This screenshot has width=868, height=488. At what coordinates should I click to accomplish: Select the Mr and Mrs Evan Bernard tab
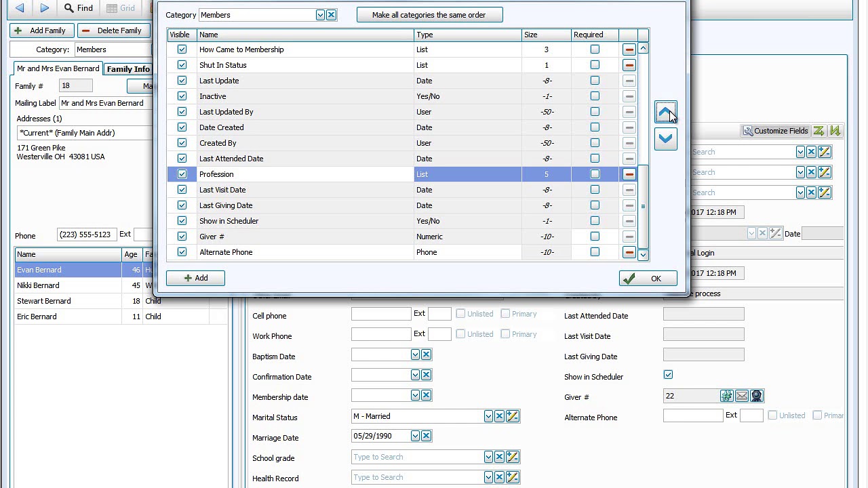pos(58,68)
